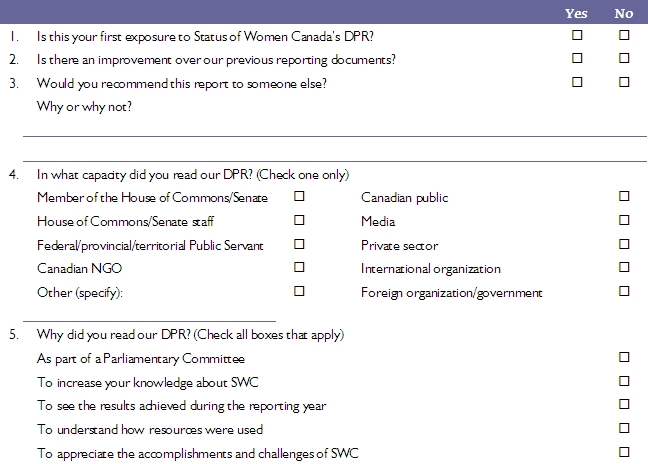Mark Yes for recommending this report

(x=577, y=82)
